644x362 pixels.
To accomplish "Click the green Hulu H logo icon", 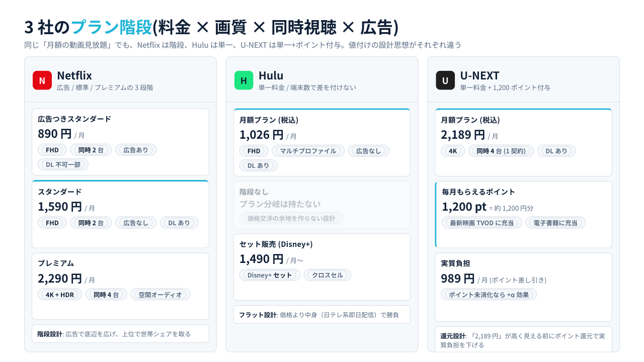I will pyautogui.click(x=244, y=80).
